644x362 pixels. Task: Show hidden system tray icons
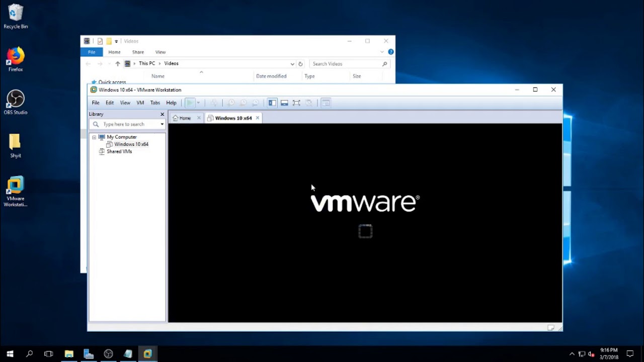(x=572, y=354)
